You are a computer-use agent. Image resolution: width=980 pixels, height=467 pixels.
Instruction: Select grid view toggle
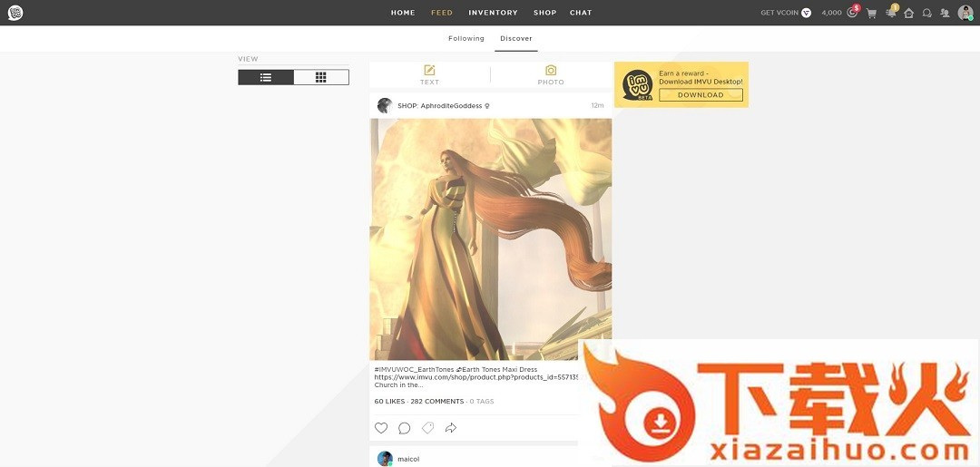point(321,77)
